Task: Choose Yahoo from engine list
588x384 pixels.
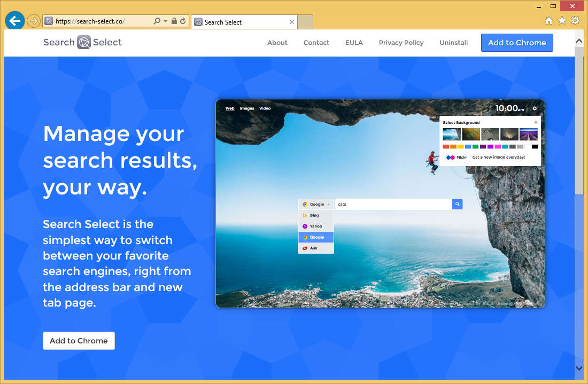Action: pyautogui.click(x=316, y=226)
